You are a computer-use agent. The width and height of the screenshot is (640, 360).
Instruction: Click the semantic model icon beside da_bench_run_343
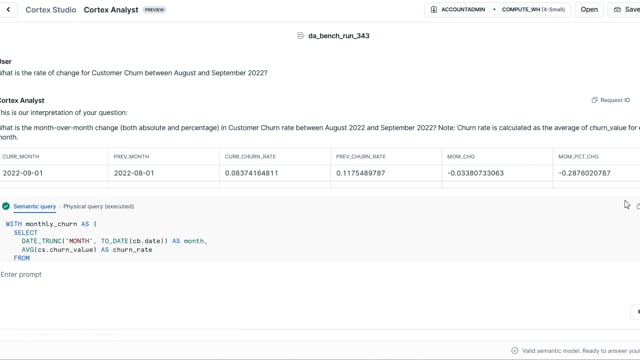point(300,36)
